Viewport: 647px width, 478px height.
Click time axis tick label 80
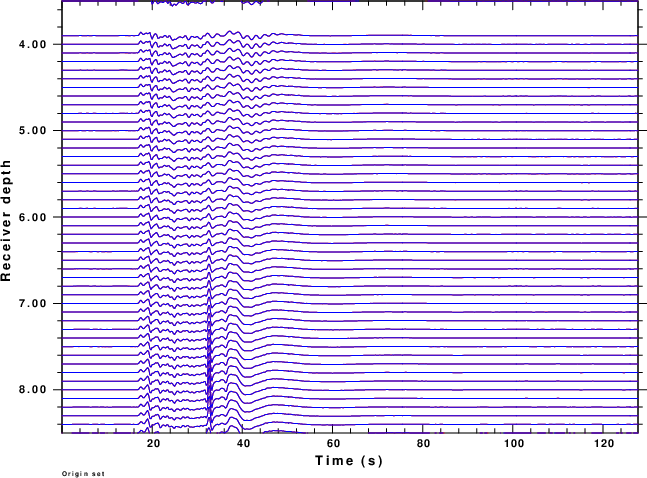[x=423, y=444]
